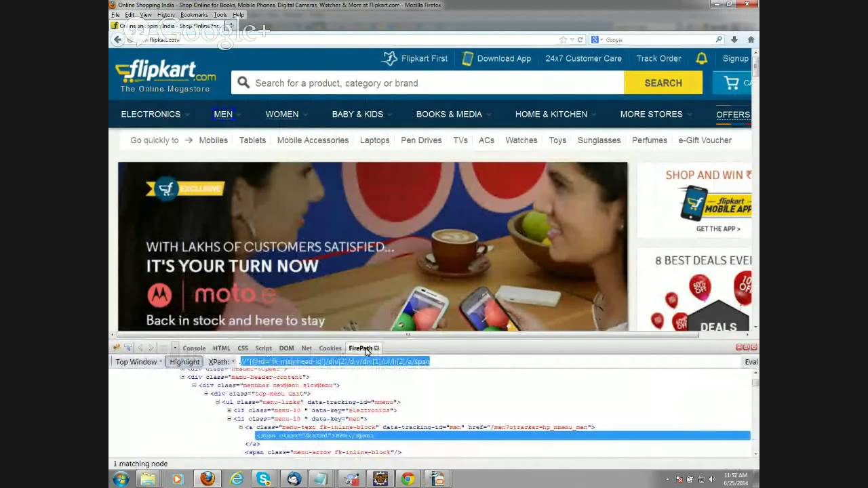Expand the li data-key electronics node
The image size is (868, 488).
point(229,411)
